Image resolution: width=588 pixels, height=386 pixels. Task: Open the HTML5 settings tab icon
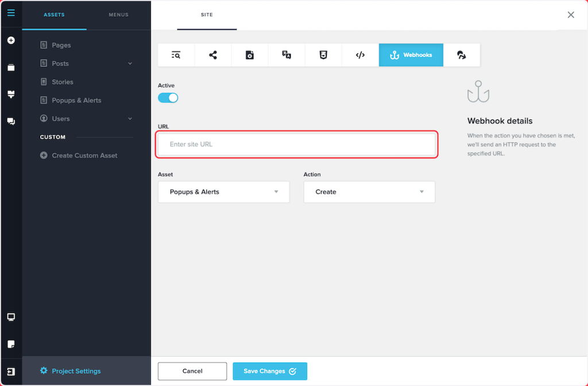tap(323, 55)
